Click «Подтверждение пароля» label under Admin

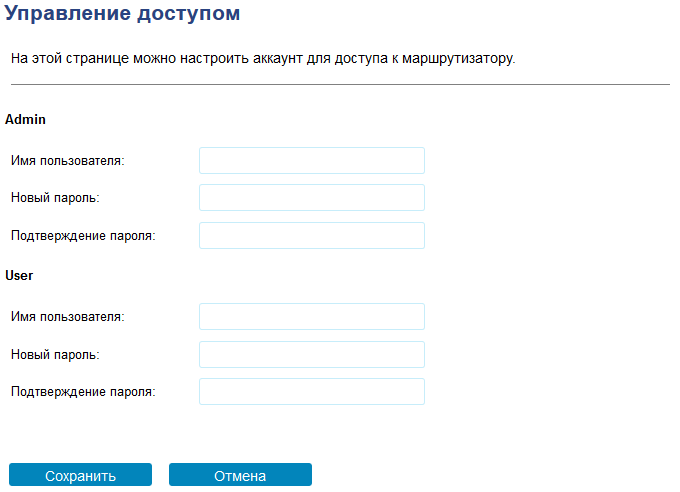84,236
